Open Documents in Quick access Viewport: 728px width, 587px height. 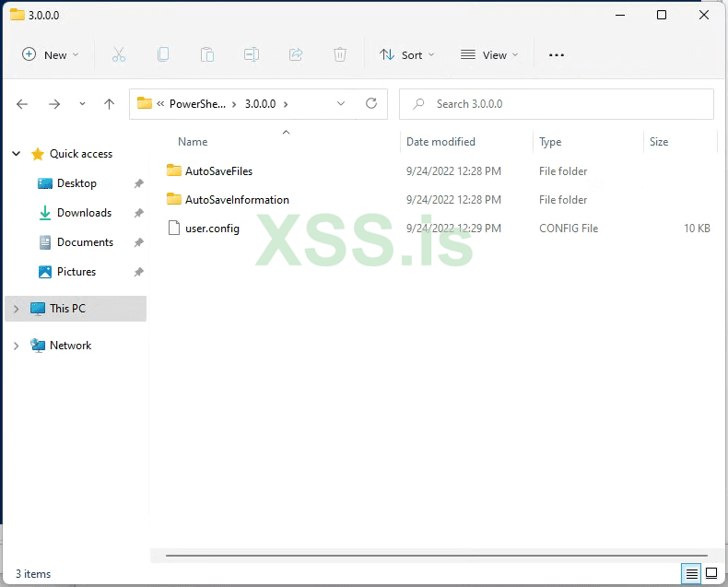85,242
